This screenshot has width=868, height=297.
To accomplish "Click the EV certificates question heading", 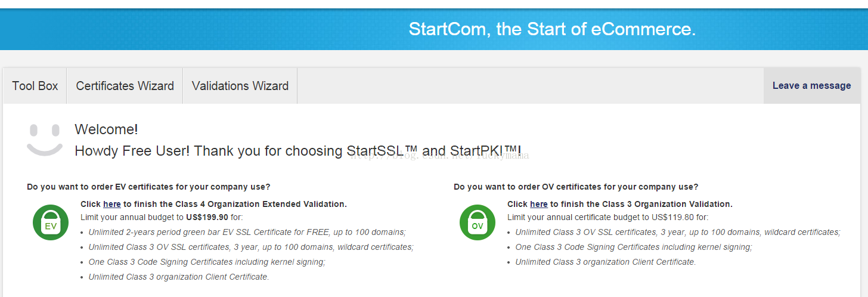I will [148, 187].
